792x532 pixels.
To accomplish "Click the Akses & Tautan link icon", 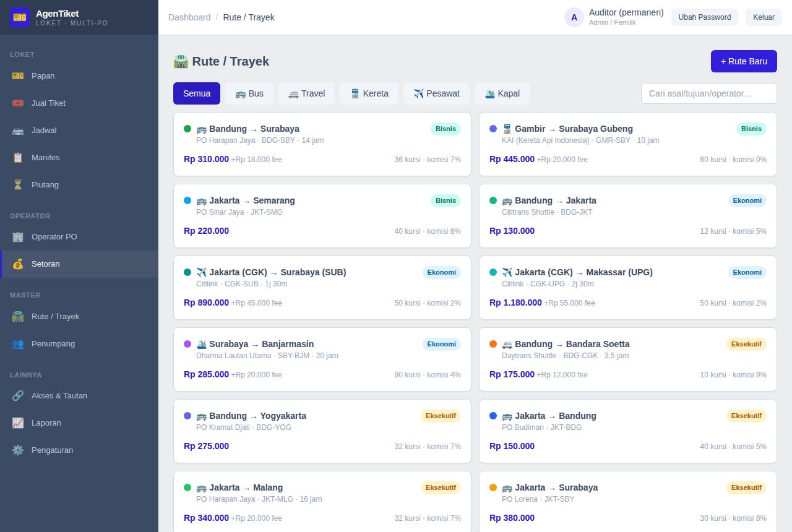I will (18, 396).
